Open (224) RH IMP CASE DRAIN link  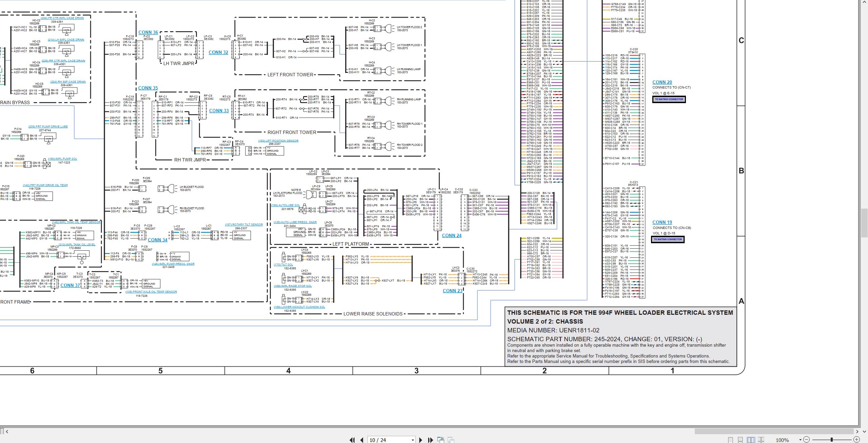68,82
